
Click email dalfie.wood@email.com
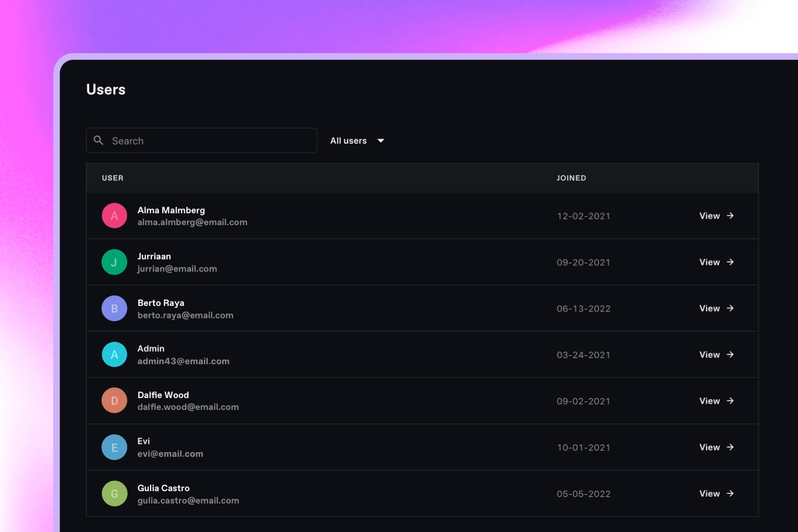click(188, 407)
